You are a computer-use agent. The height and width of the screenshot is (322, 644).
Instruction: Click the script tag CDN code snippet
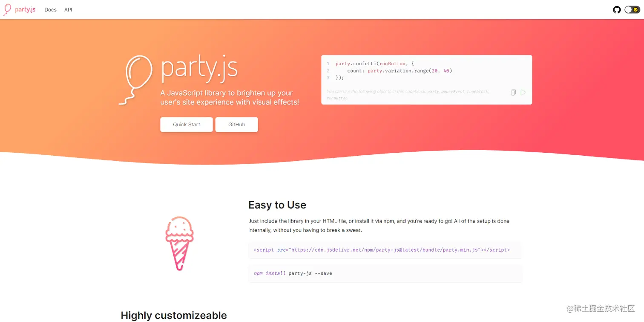pyautogui.click(x=385, y=250)
